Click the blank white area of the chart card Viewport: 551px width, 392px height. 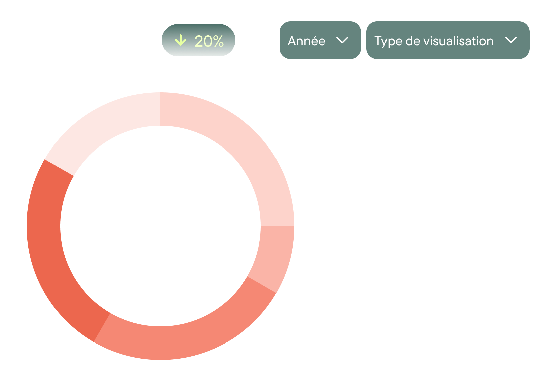click(x=418, y=217)
